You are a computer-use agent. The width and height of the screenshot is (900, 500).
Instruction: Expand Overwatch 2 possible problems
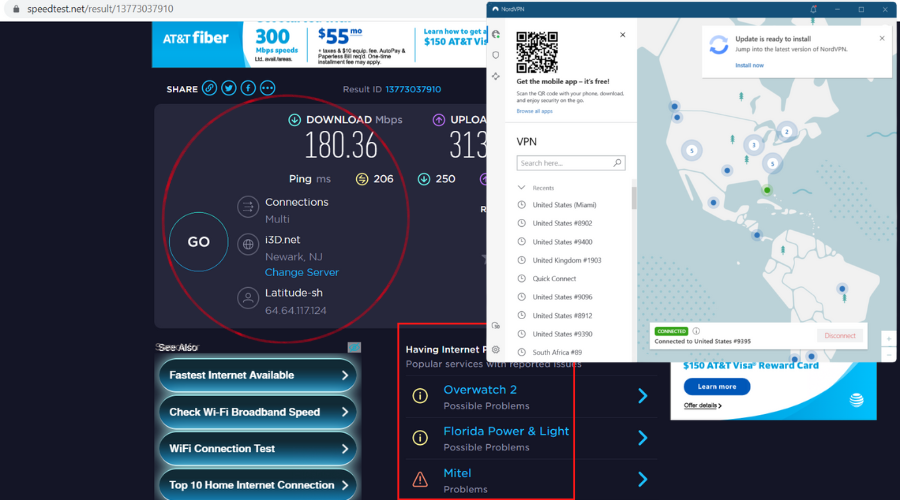pos(643,396)
